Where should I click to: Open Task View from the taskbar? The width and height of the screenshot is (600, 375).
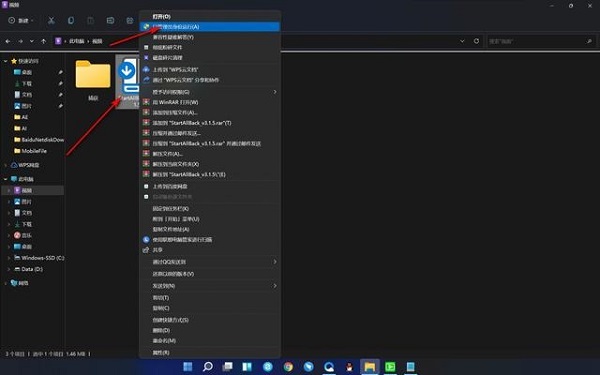[x=228, y=367]
